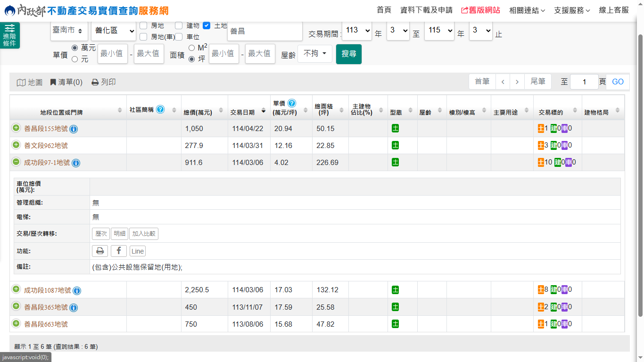The image size is (644, 362).
Task: Open the 支援服務 menu
Action: [572, 10]
